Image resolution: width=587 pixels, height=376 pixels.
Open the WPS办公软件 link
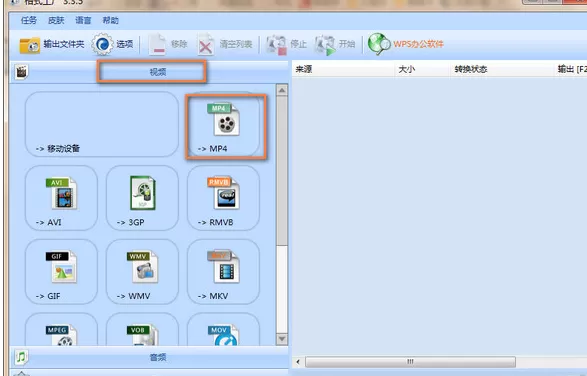pos(406,44)
